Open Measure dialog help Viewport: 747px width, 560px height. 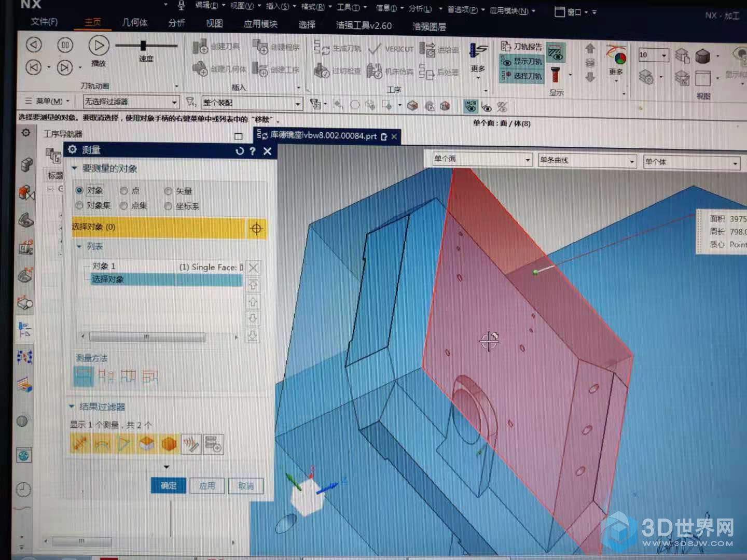(253, 151)
